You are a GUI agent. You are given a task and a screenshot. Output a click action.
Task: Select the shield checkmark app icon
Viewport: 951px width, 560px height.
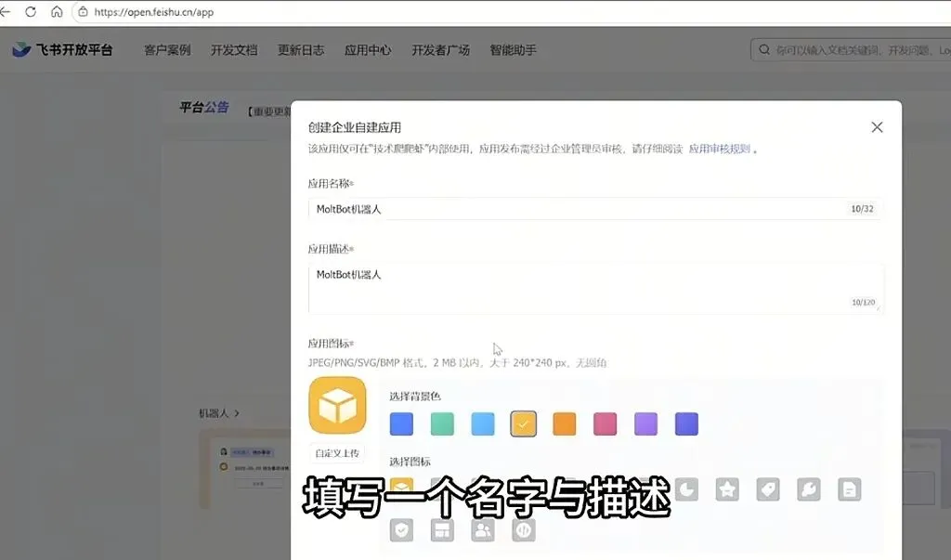pyautogui.click(x=401, y=530)
